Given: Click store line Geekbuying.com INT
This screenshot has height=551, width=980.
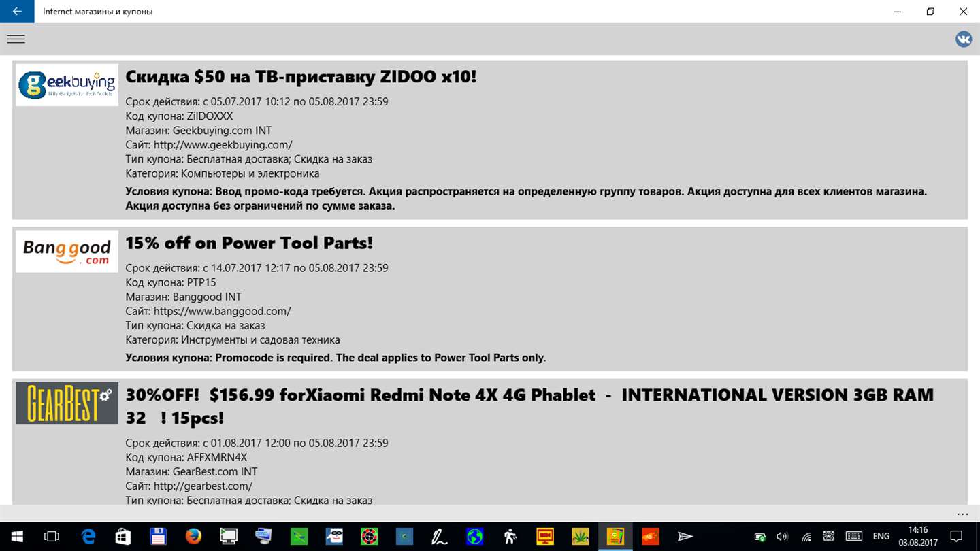Looking at the screenshot, I should tap(199, 131).
